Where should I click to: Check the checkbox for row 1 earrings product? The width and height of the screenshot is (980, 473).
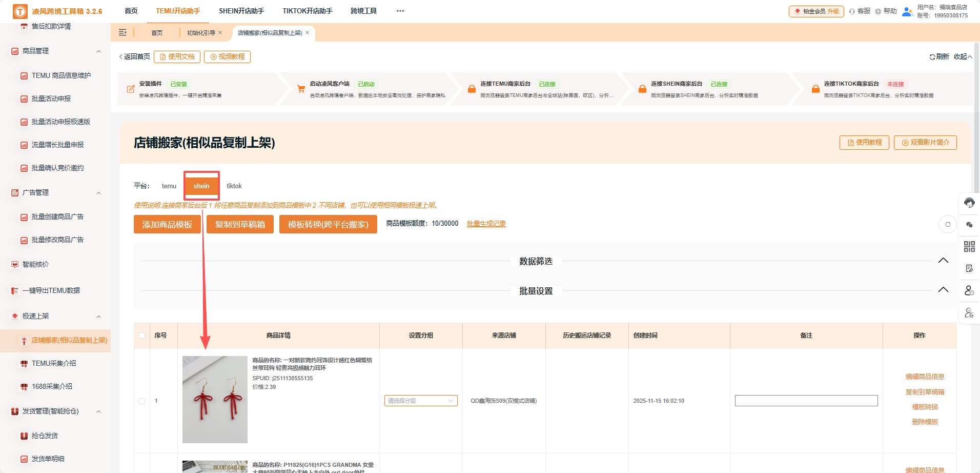[141, 401]
